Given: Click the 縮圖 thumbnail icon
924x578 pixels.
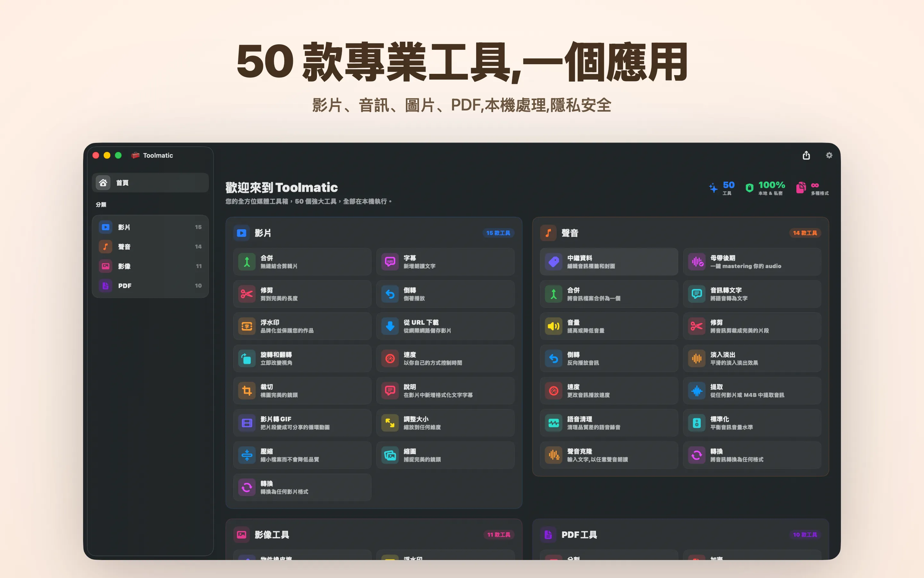Looking at the screenshot, I should pos(390,455).
